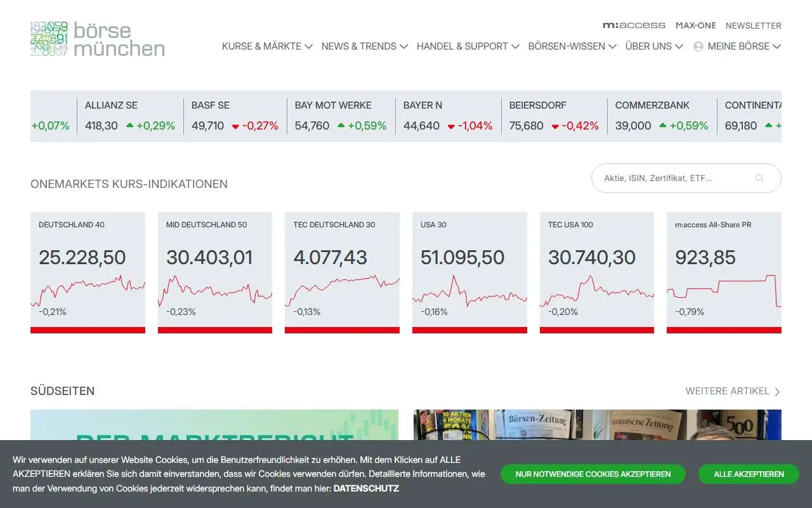This screenshot has width=812, height=508.
Task: Click the green up arrow for Commerzbank
Action: 663,126
